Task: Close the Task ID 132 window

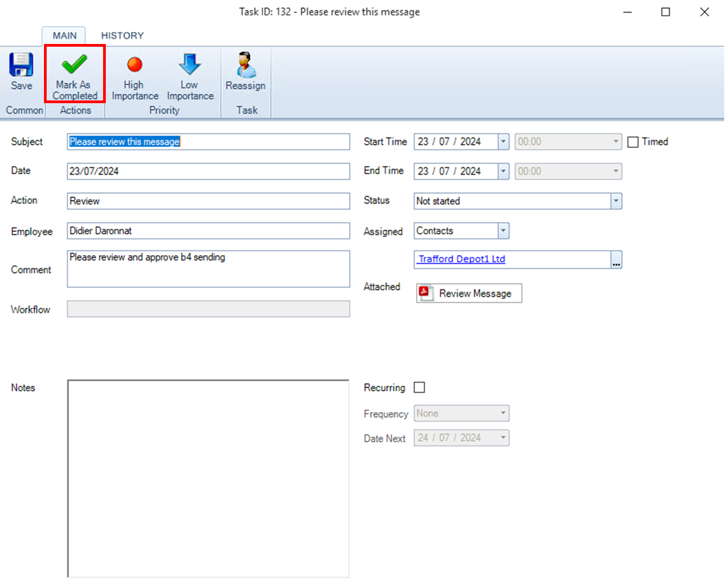Action: (704, 12)
